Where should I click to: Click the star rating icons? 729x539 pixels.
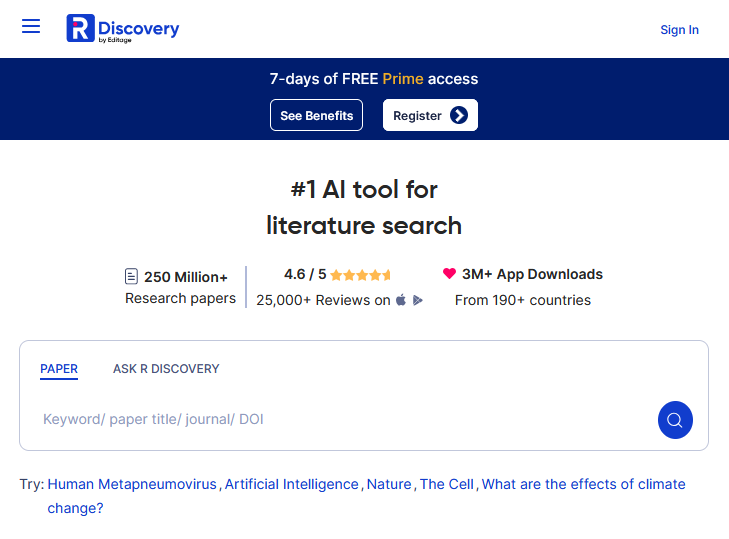point(361,275)
